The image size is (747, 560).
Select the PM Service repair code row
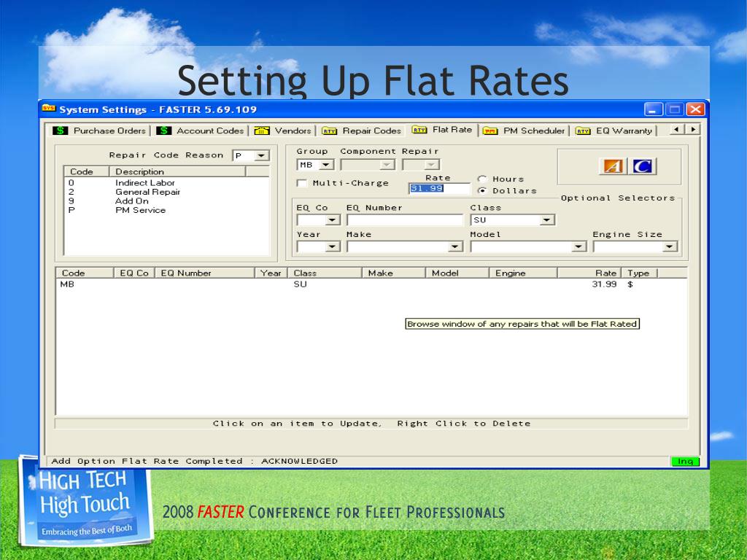pos(166,210)
